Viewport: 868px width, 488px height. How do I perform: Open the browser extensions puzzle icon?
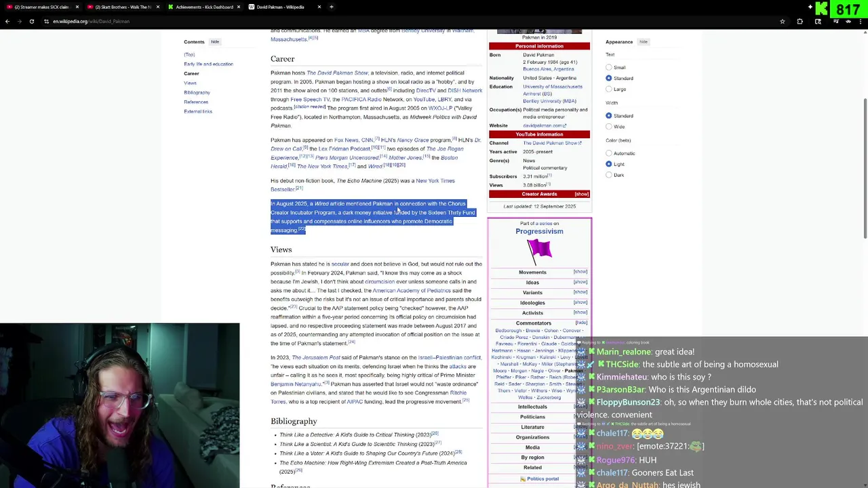click(x=800, y=21)
